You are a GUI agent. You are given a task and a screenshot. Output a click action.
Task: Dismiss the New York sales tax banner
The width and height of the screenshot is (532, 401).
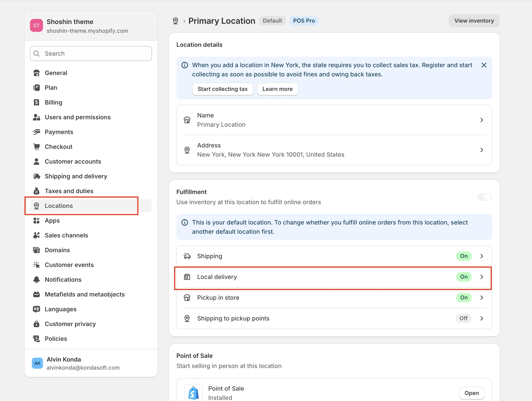pyautogui.click(x=484, y=65)
